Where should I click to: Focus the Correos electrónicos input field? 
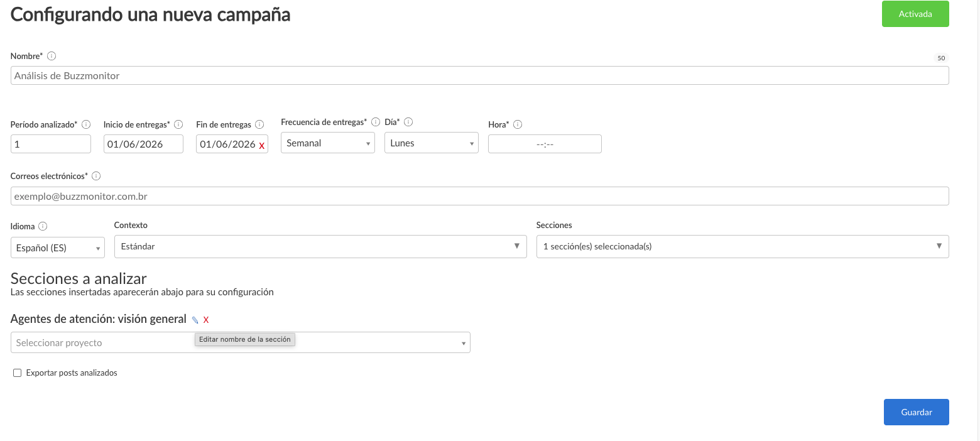480,196
